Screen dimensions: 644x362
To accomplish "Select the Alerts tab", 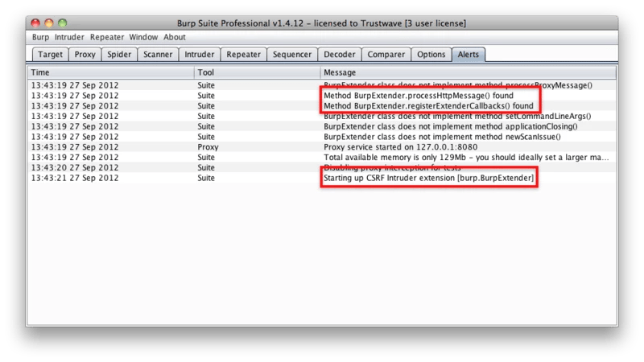I will [469, 55].
